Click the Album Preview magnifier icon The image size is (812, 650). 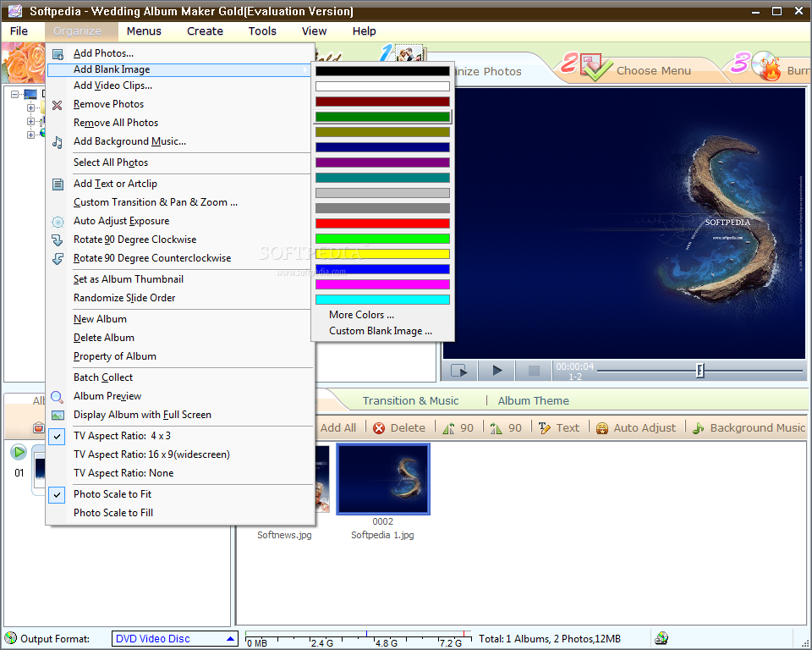(x=58, y=396)
